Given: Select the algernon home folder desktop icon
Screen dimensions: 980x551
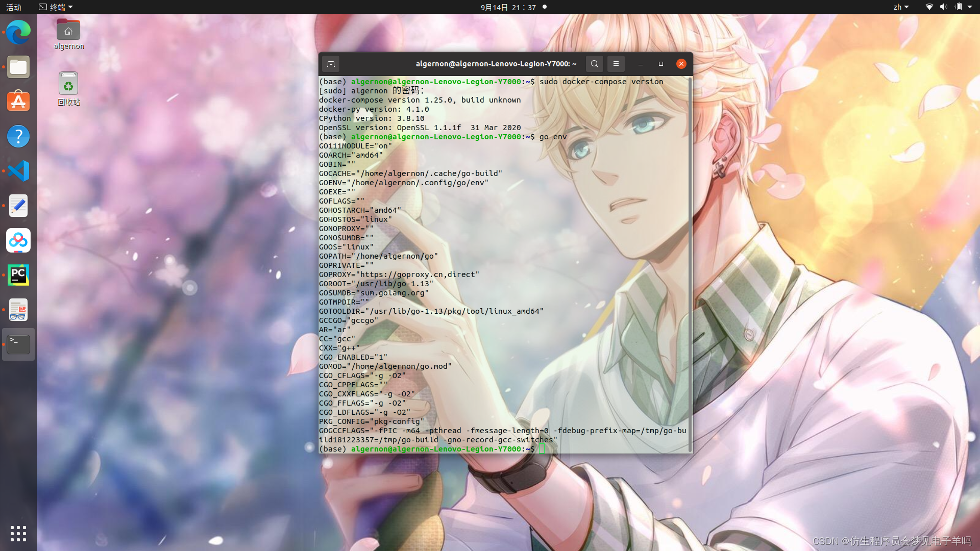Looking at the screenshot, I should point(68,35).
